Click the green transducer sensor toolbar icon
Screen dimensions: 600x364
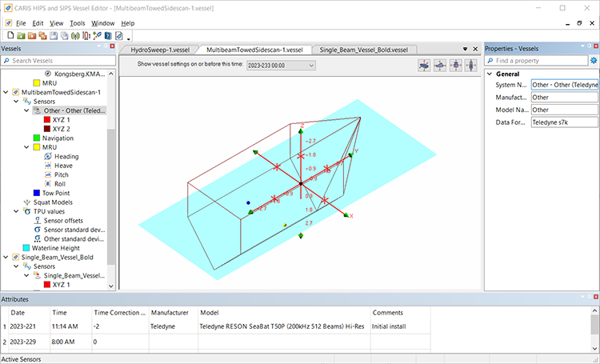click(75, 35)
